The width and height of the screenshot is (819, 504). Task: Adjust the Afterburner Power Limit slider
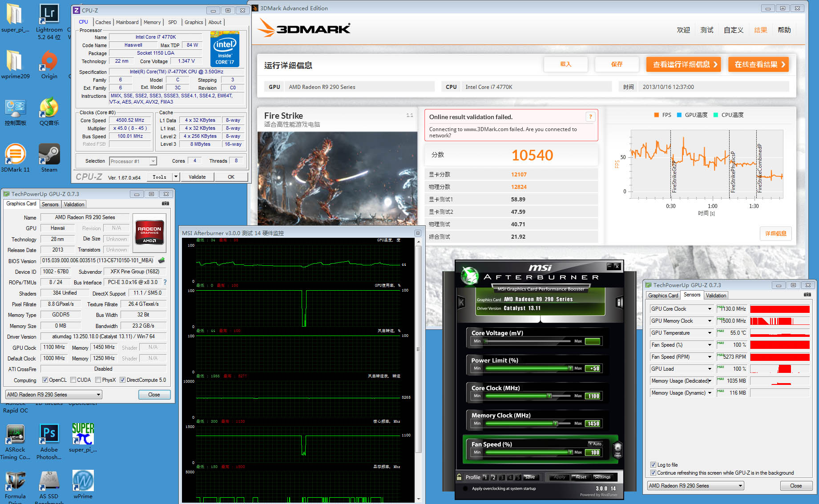(x=570, y=368)
